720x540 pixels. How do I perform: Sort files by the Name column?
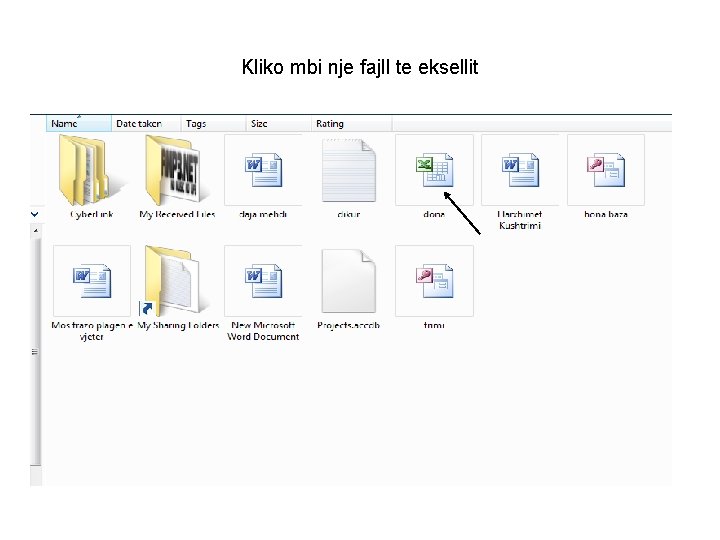(x=79, y=124)
